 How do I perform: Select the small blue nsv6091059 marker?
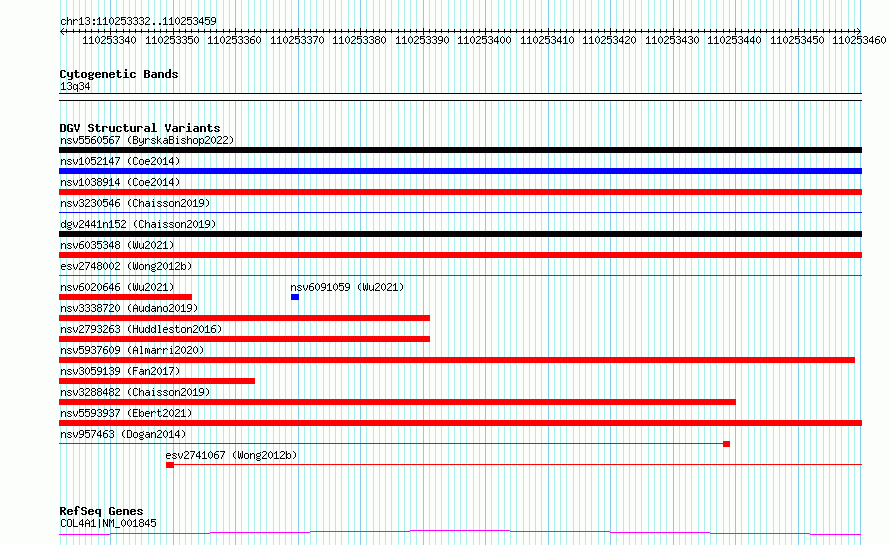click(295, 297)
